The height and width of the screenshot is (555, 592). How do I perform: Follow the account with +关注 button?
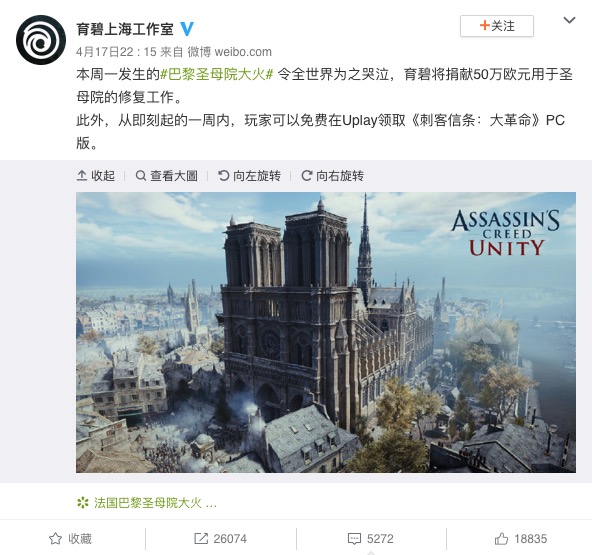click(497, 26)
